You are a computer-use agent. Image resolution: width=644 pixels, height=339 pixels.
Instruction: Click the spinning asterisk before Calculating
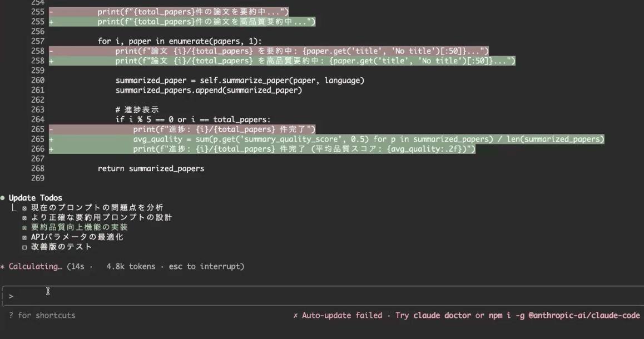[x=3, y=267]
